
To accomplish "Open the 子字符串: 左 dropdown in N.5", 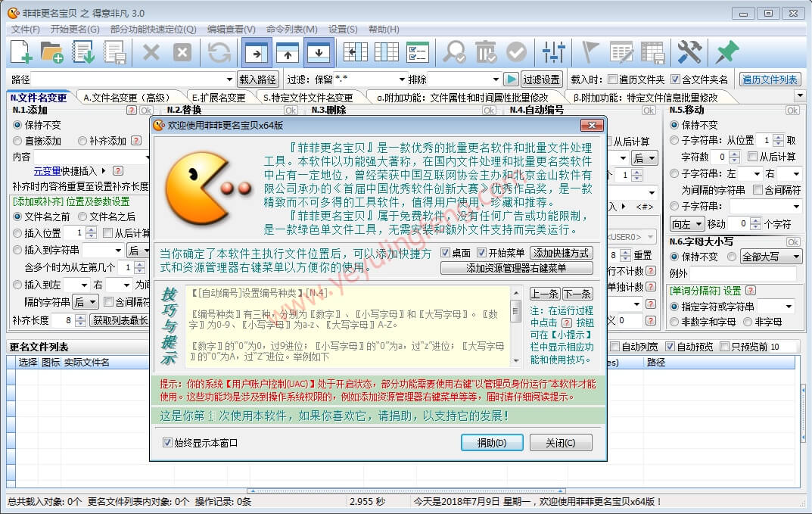I will 757,173.
